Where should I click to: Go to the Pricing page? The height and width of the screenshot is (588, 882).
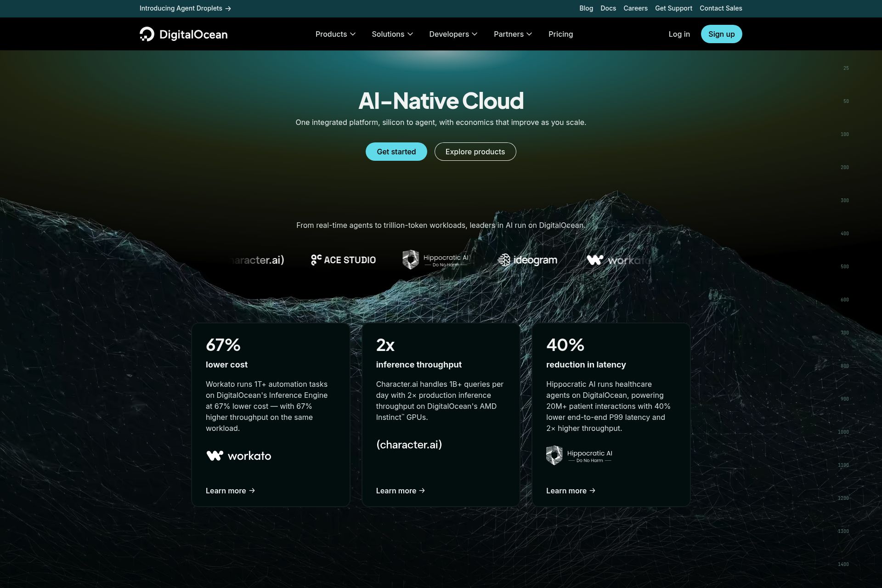(560, 34)
